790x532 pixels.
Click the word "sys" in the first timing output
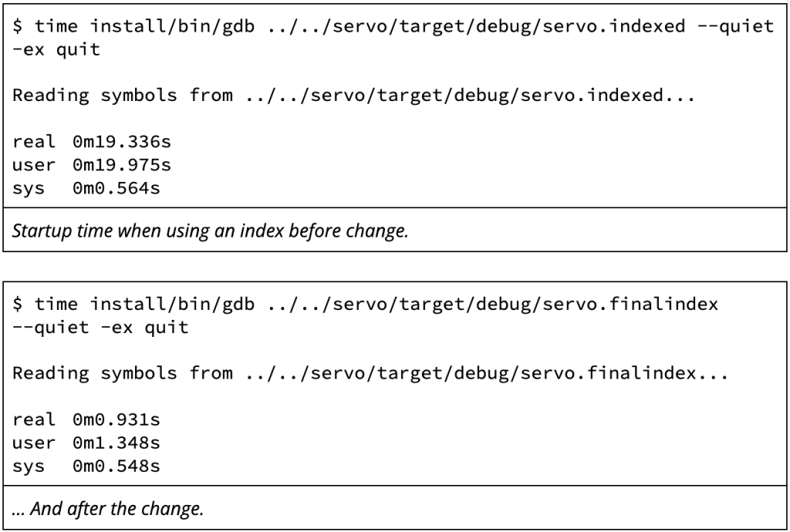(29, 187)
